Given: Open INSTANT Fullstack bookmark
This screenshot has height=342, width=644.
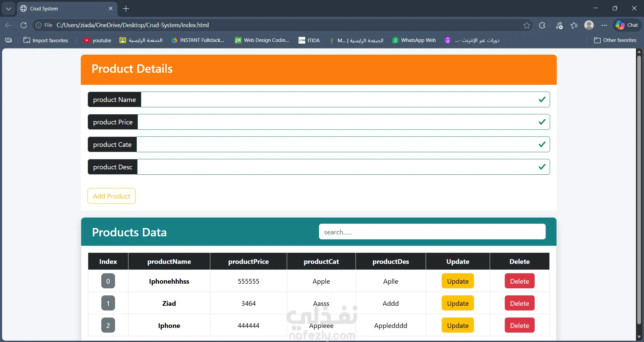Looking at the screenshot, I should (198, 40).
